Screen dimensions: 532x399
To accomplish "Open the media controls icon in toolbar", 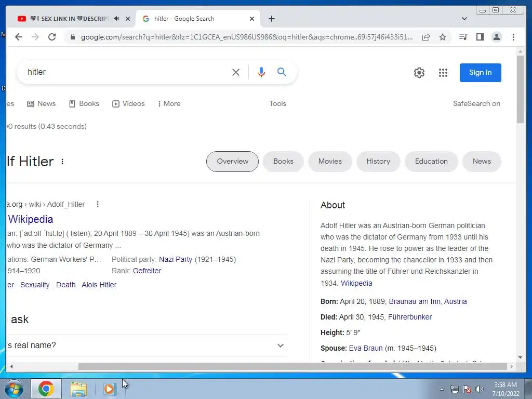I will coord(463,37).
